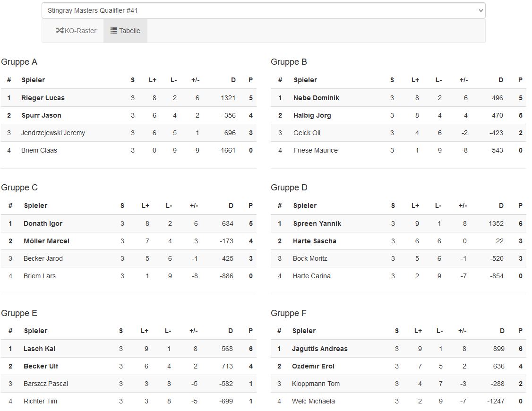Image resolution: width=532 pixels, height=411 pixels.
Task: Click the Gruppe A heading
Action: (x=19, y=62)
